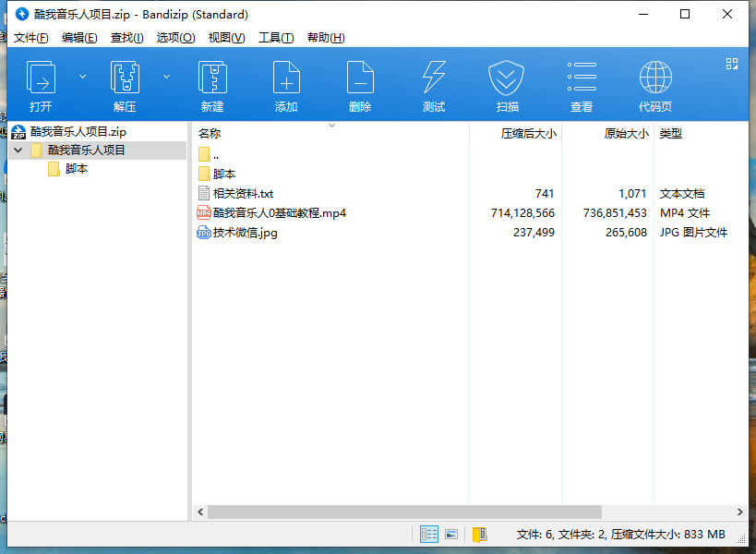Collapse the 酷我音乐人项目 folder tree node

pos(18,151)
